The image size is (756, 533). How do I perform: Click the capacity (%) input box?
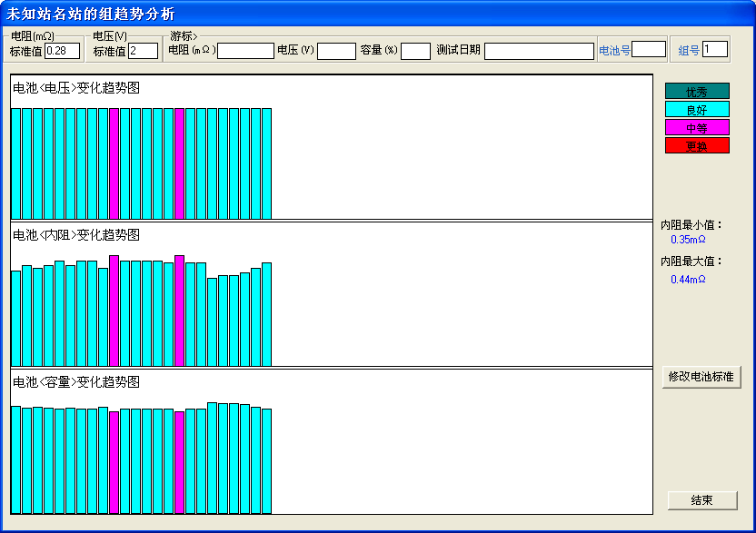(415, 51)
